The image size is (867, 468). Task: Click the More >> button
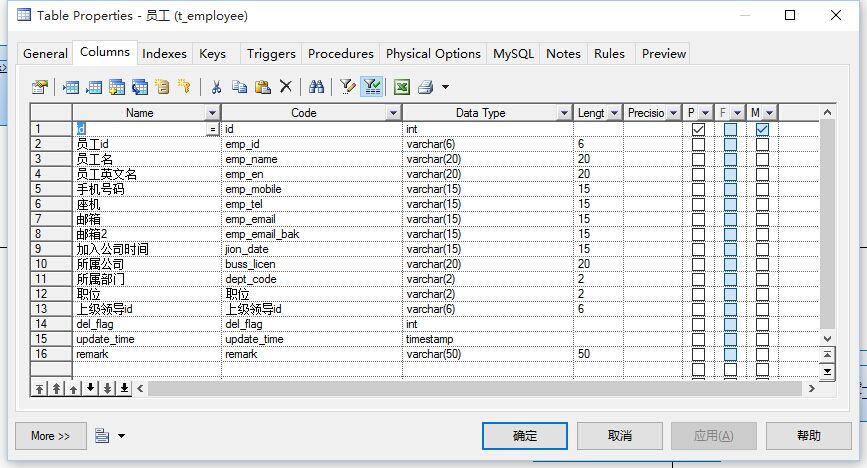[50, 436]
